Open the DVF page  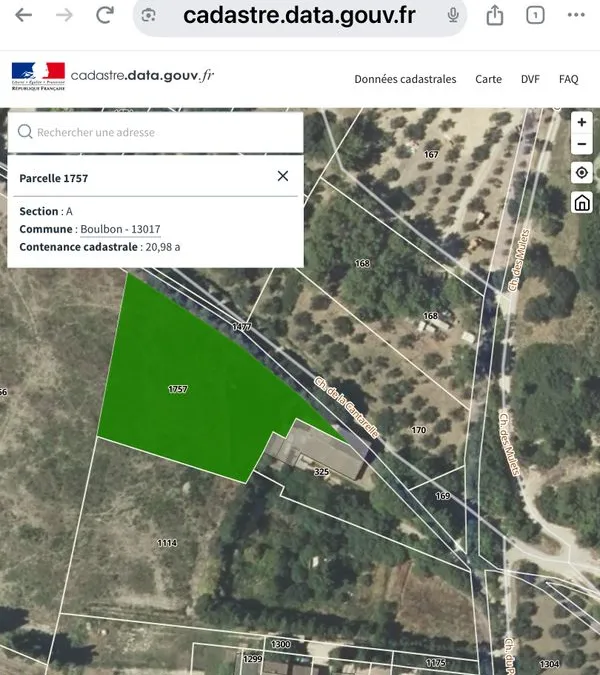point(530,79)
